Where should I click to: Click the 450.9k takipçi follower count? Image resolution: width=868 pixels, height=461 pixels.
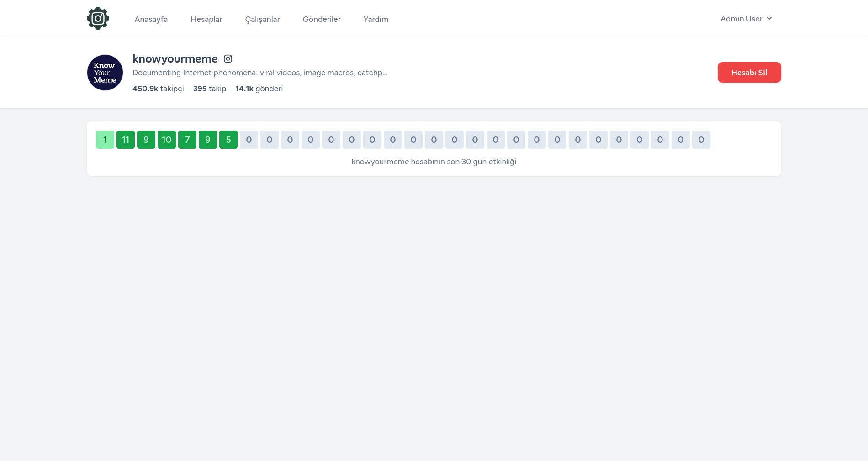158,89
